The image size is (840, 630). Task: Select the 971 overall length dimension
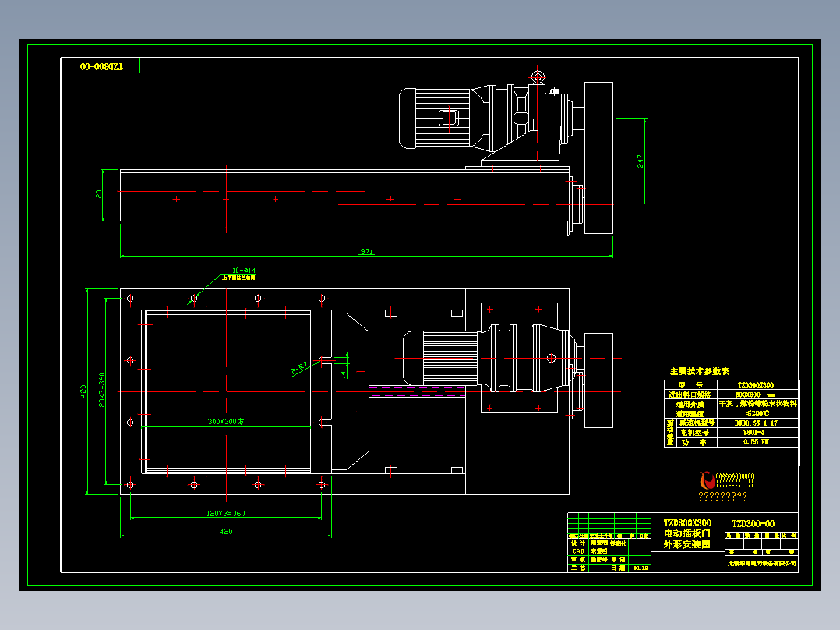366,251
